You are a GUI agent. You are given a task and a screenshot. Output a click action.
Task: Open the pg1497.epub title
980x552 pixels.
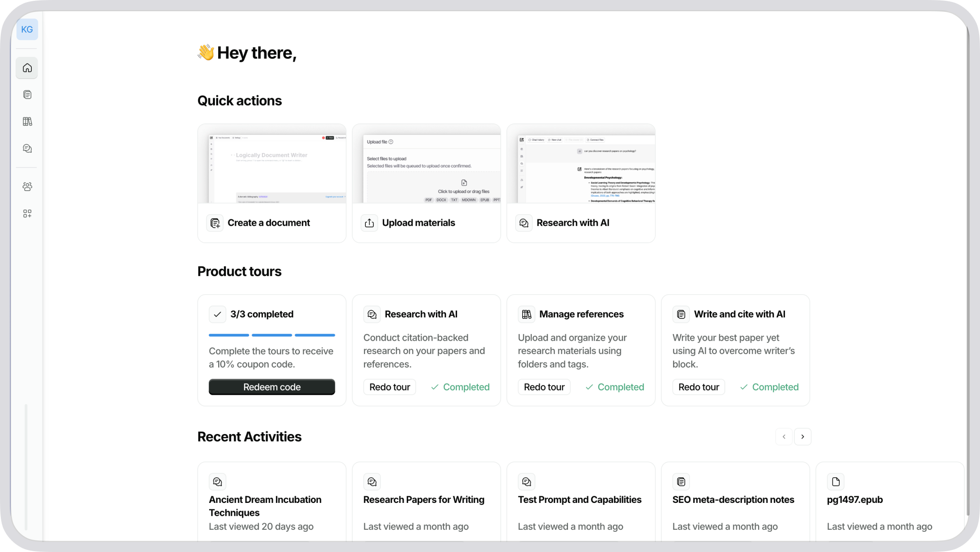pyautogui.click(x=855, y=500)
